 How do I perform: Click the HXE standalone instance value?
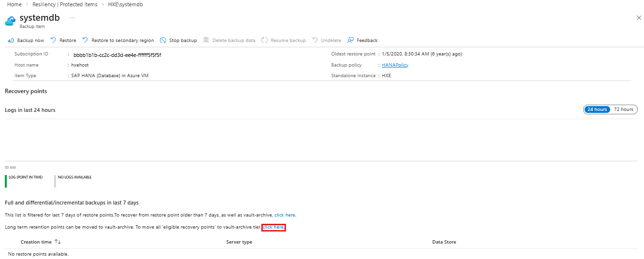pyautogui.click(x=386, y=76)
